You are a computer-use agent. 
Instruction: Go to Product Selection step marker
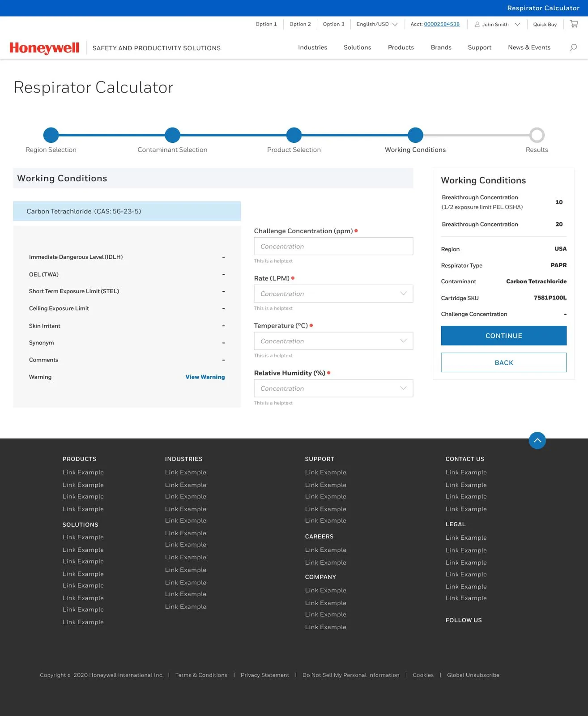pos(294,135)
